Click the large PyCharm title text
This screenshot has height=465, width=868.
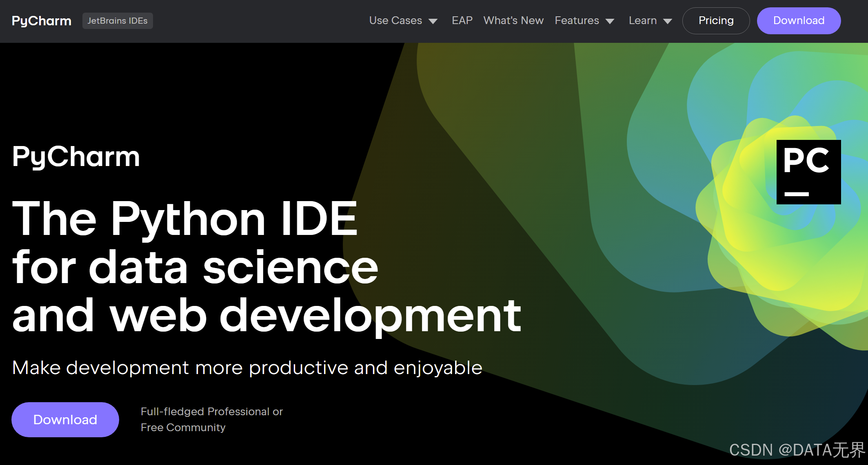pos(76,157)
